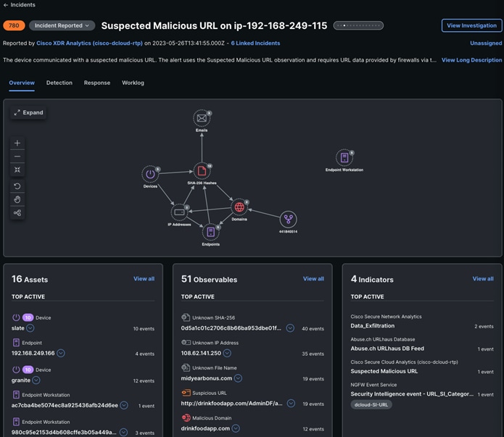This screenshot has width=504, height=437.
Task: Click the slate device power icon
Action: pyautogui.click(x=16, y=317)
